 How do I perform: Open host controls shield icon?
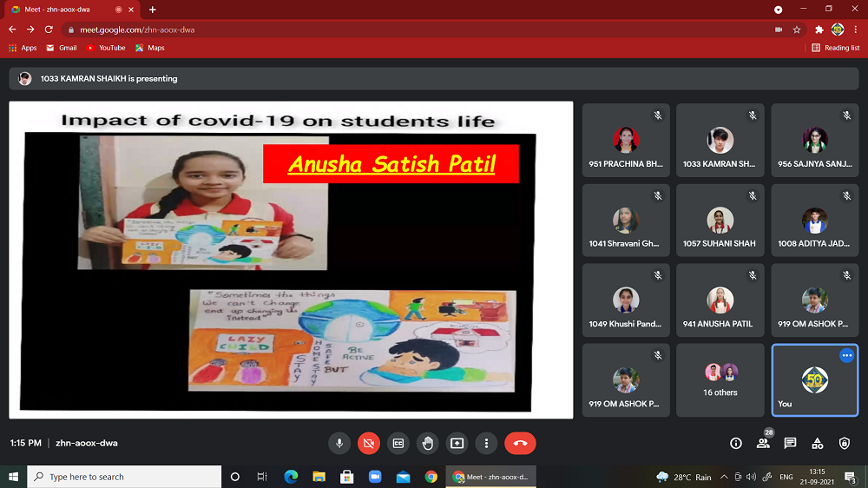click(x=845, y=443)
